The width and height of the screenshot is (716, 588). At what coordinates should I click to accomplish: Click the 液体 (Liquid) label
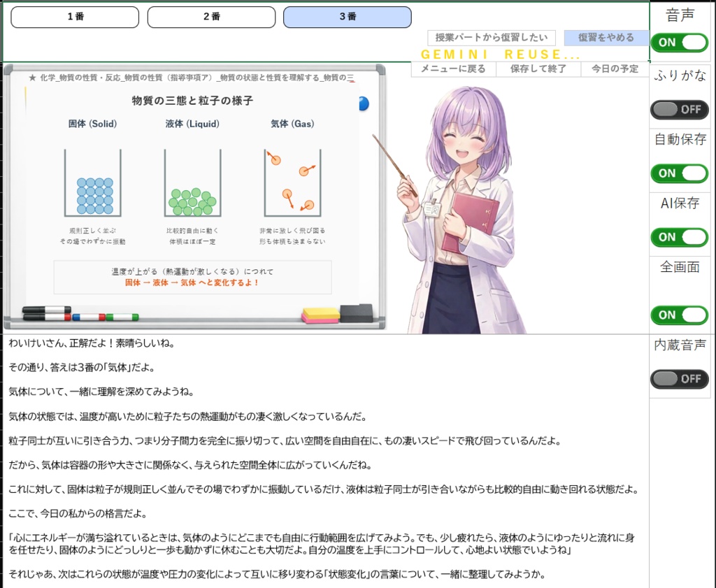point(192,124)
